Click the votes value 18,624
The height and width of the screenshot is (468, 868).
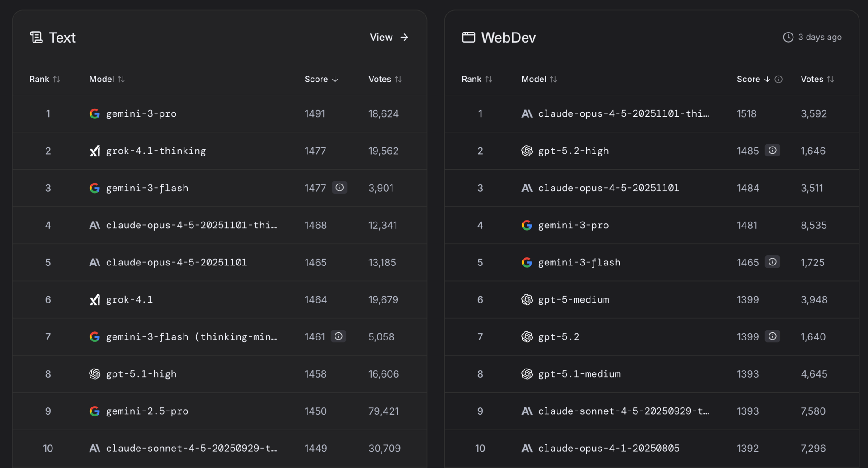[383, 114]
